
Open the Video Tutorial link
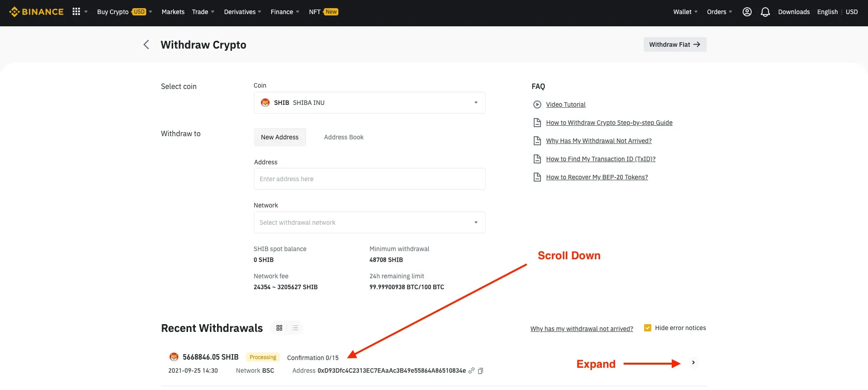565,104
